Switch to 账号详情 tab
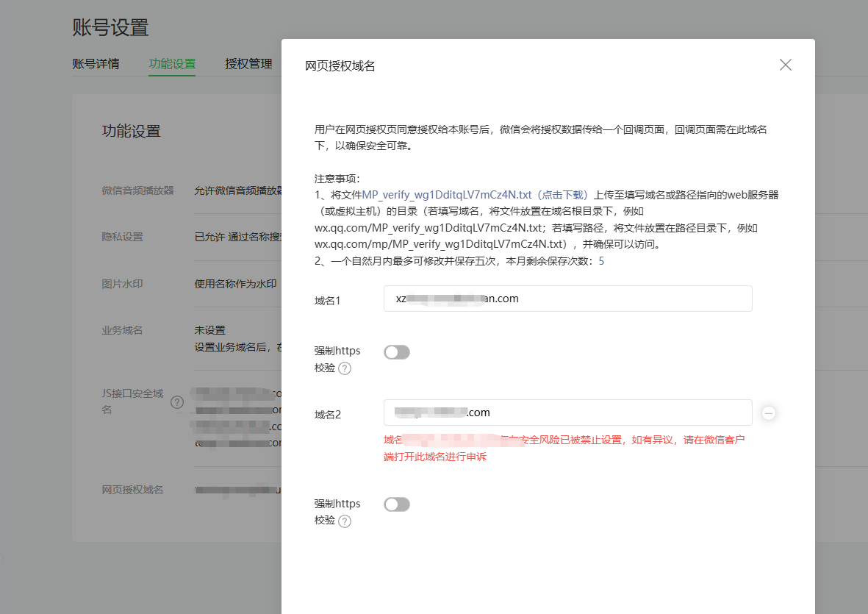 tap(96, 64)
